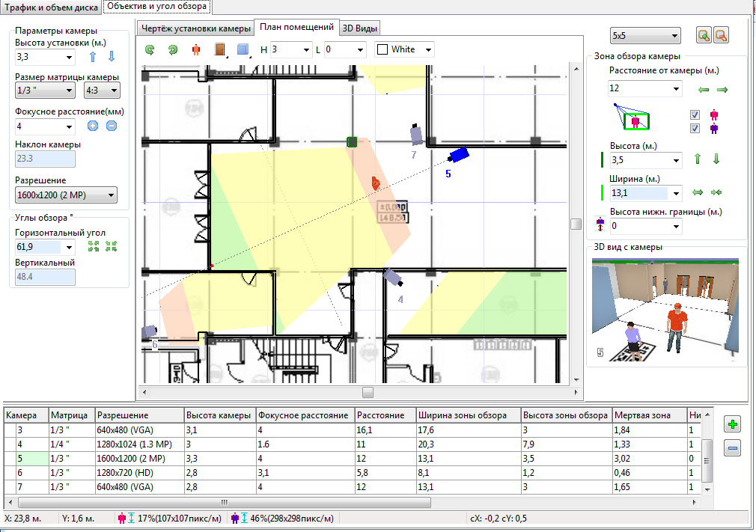Click the add person figure toolbar icon

pyautogui.click(x=196, y=50)
